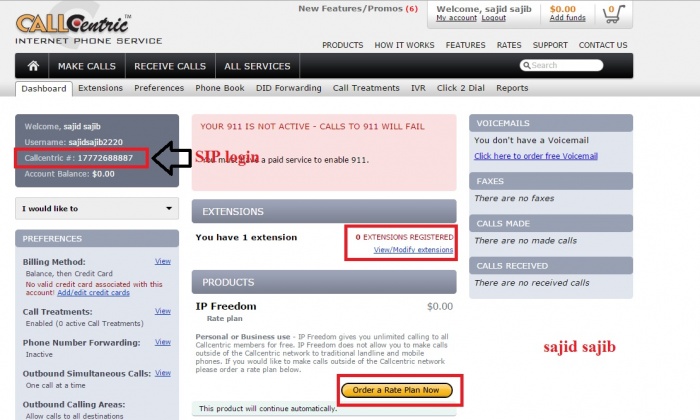
Task: Click View link for Outbound Simultaneous Calls
Action: click(x=162, y=373)
